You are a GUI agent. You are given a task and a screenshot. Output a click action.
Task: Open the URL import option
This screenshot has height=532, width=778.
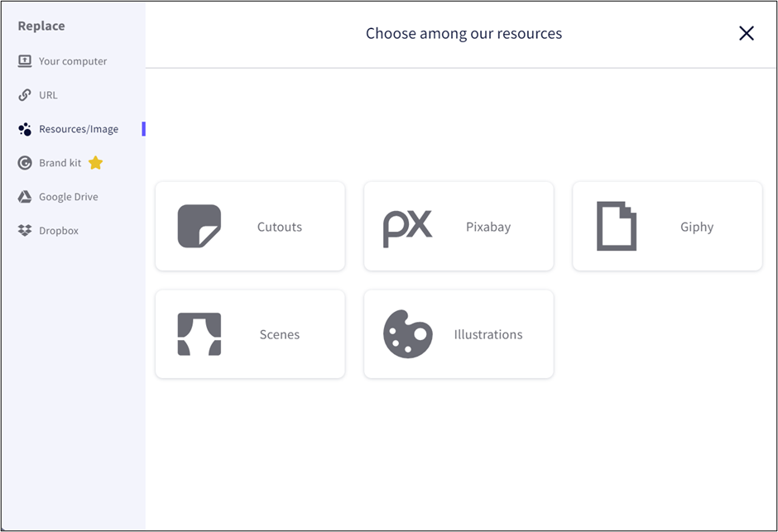coord(48,95)
